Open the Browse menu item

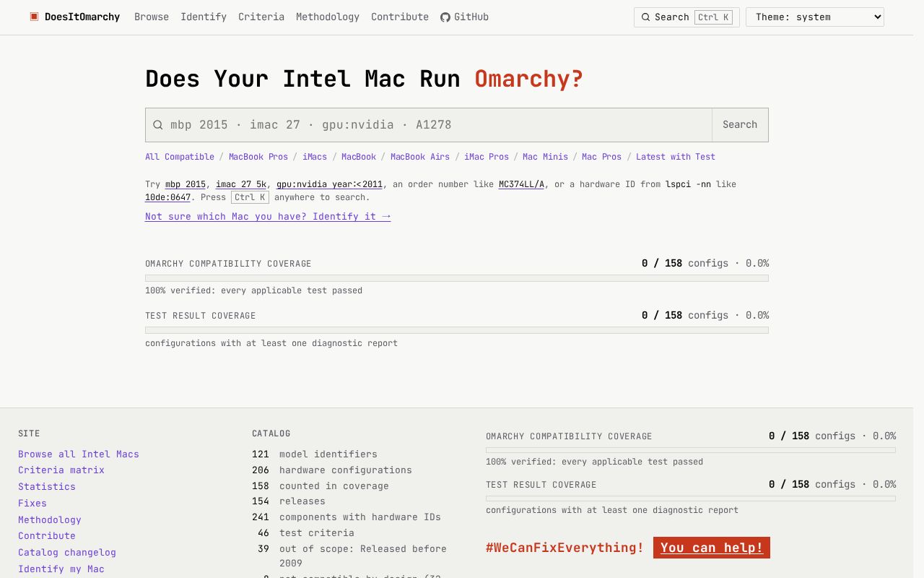[x=152, y=17]
